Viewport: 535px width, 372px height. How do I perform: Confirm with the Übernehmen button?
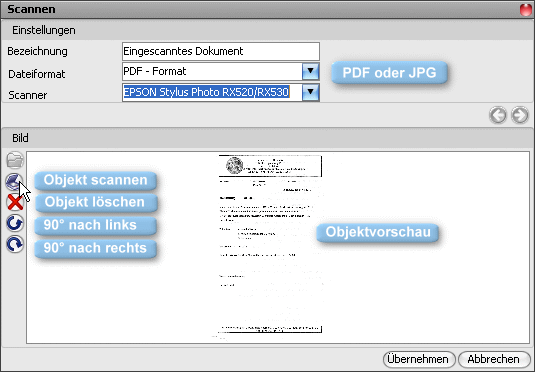[x=419, y=359]
